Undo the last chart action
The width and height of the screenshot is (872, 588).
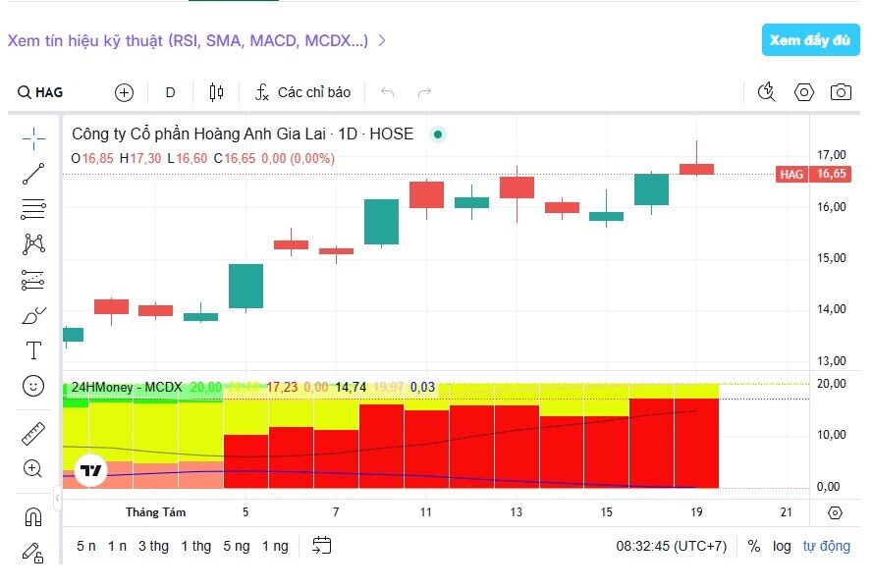pyautogui.click(x=388, y=92)
